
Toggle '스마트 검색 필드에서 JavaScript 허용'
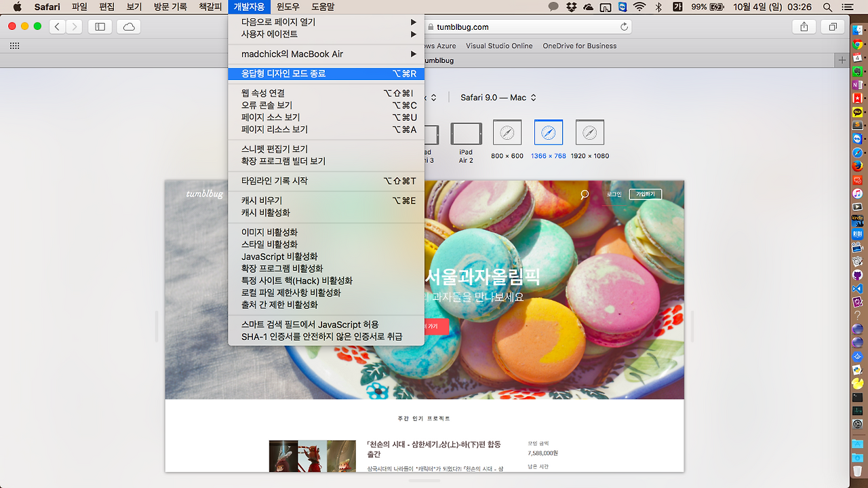click(326, 325)
